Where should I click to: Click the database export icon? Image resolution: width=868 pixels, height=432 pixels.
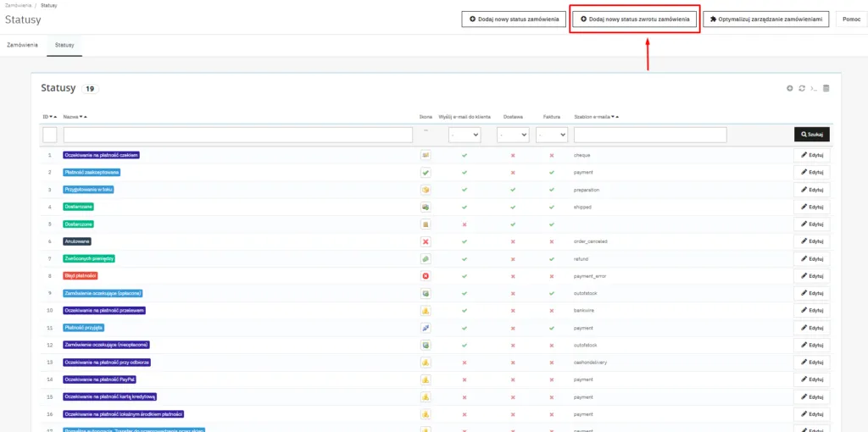pyautogui.click(x=826, y=88)
